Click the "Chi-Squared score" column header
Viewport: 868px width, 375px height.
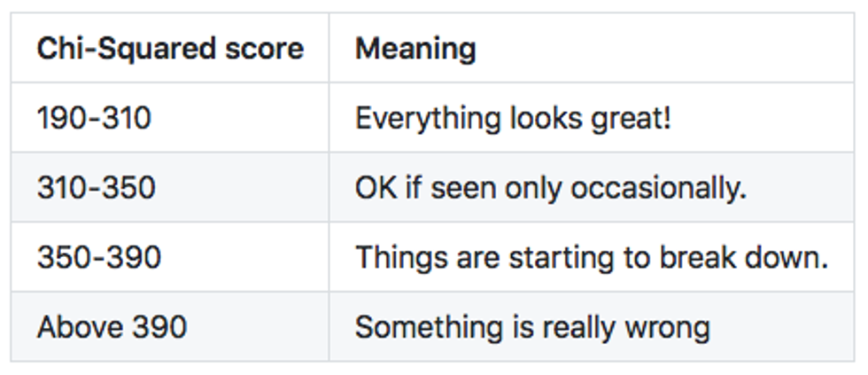coord(170,49)
